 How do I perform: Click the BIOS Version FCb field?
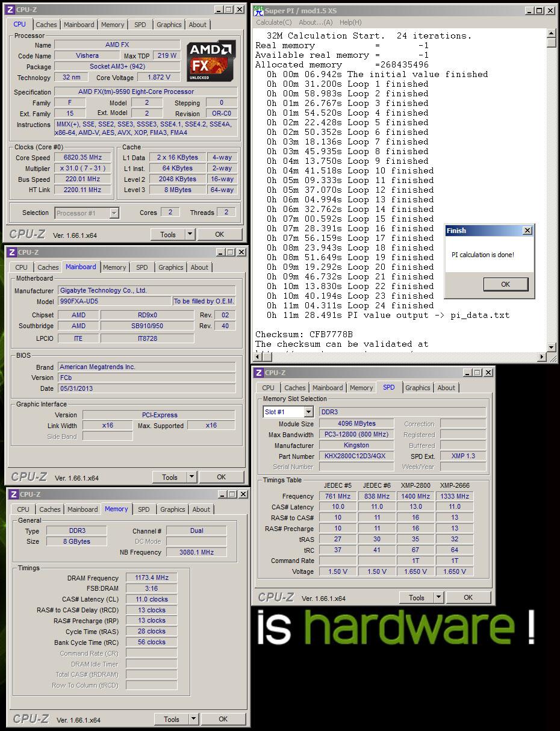[146, 378]
